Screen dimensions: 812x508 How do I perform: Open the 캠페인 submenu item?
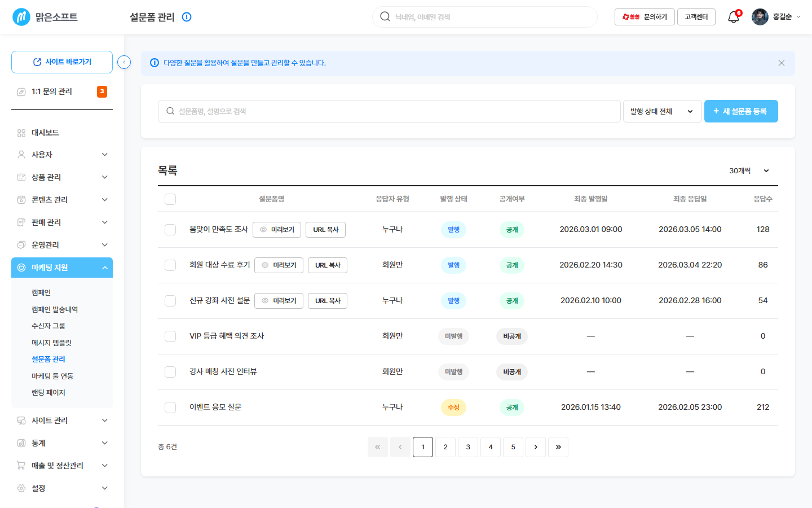click(x=41, y=292)
